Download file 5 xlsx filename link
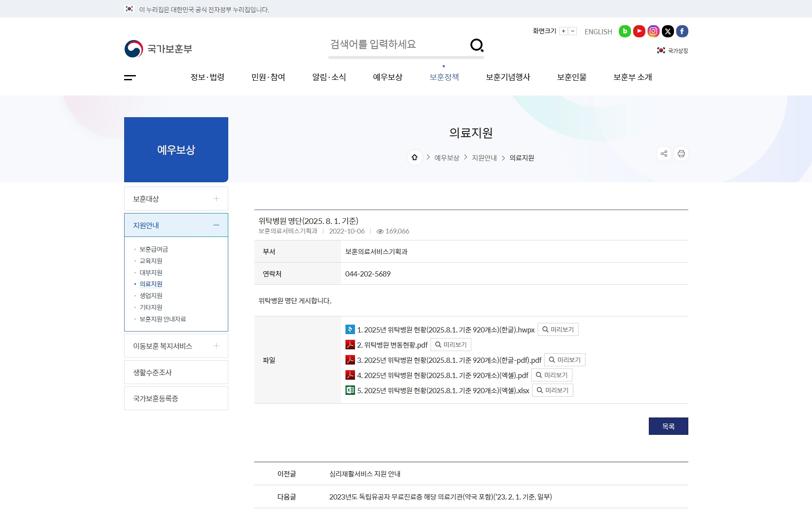This screenshot has width=812, height=516. (443, 391)
